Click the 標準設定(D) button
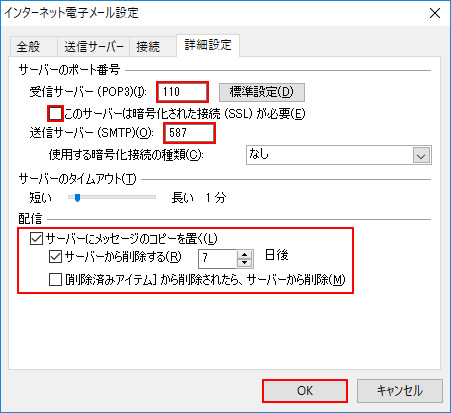Screen dimensions: 451x413 click(x=262, y=92)
